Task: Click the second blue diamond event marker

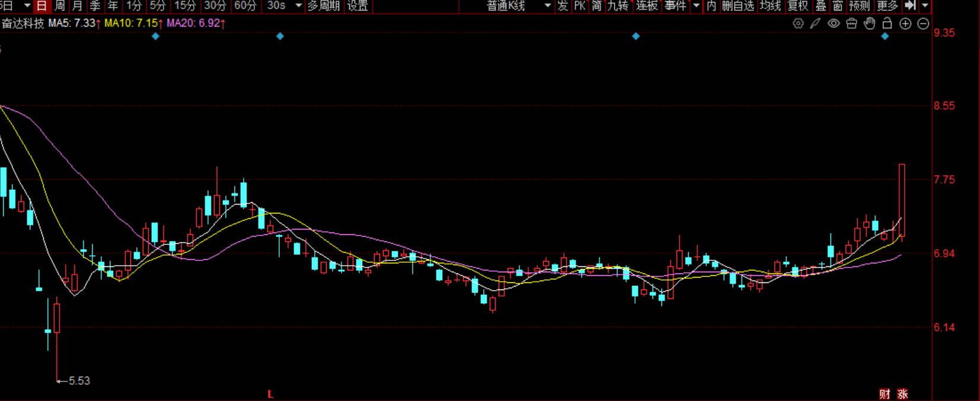Action: pyautogui.click(x=280, y=36)
